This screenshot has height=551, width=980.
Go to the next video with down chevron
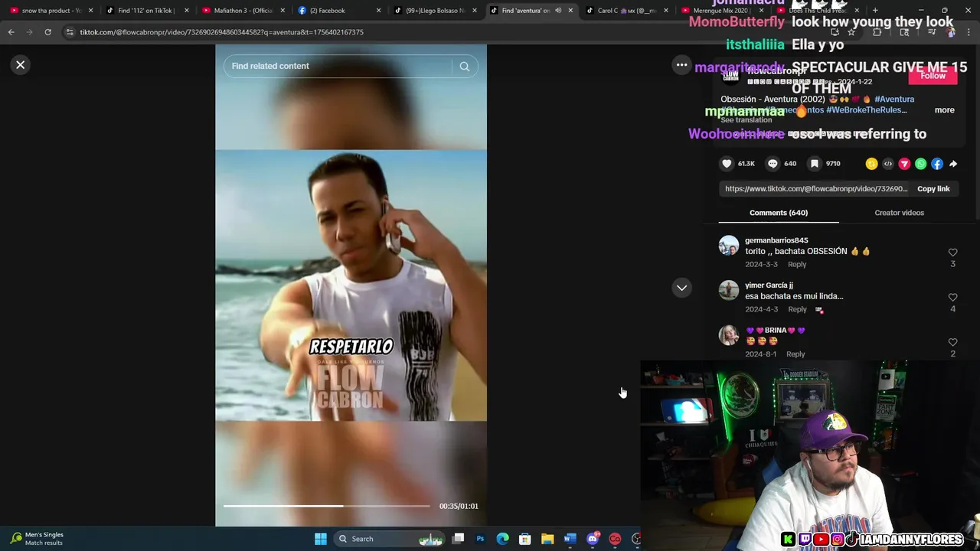tap(681, 288)
